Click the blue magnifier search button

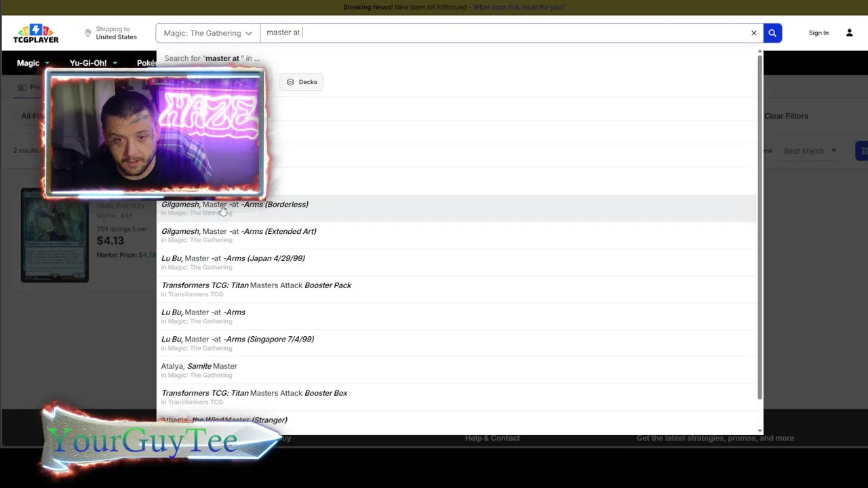pos(772,33)
